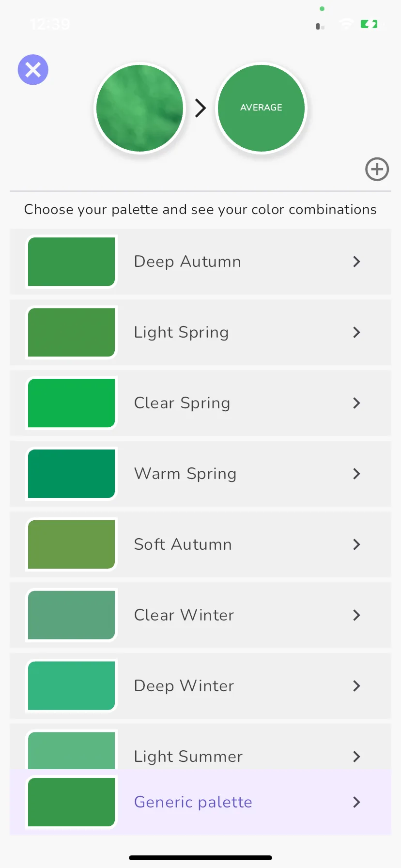The image size is (401, 868).
Task: Tap the Generic palette chevron arrow
Action: 357,802
